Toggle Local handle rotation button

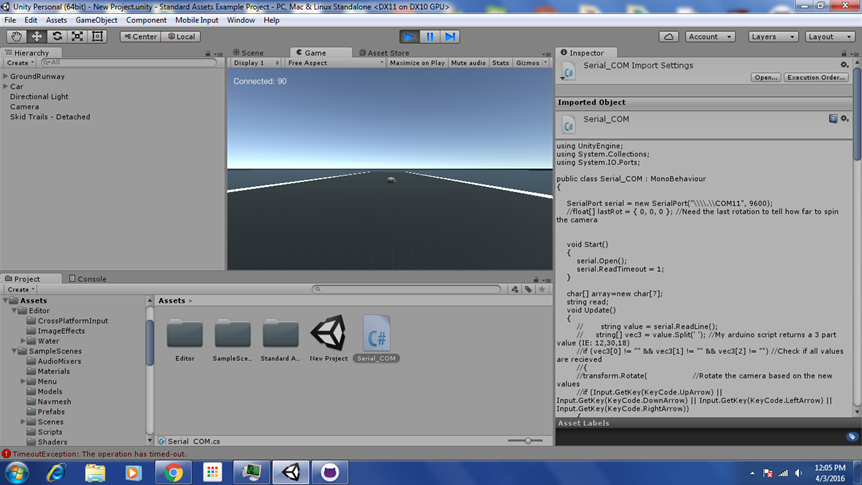pyautogui.click(x=181, y=36)
